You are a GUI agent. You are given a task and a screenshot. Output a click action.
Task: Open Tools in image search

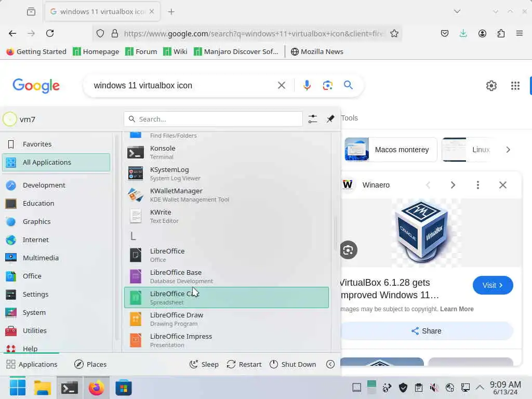[x=350, y=118]
